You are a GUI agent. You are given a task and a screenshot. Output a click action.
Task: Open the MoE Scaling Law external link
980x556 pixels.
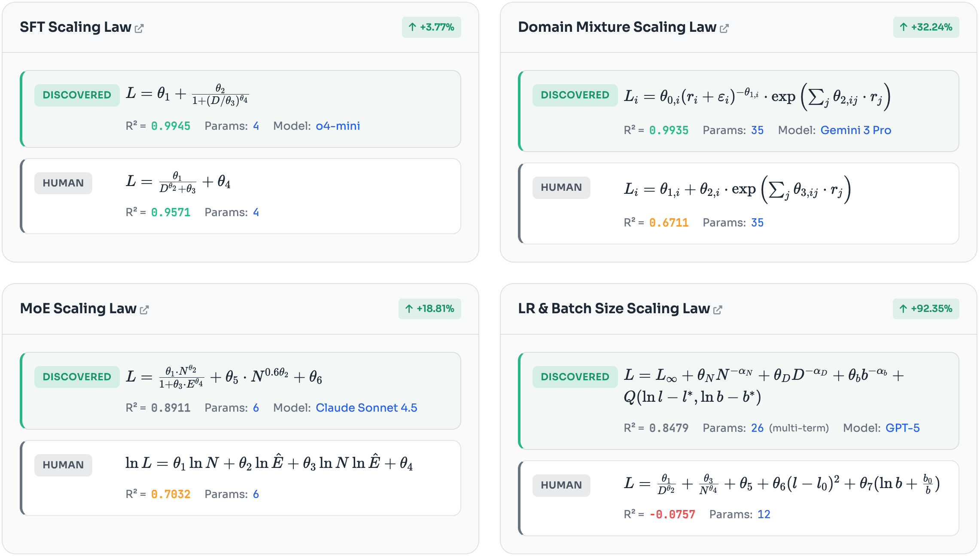145,309
